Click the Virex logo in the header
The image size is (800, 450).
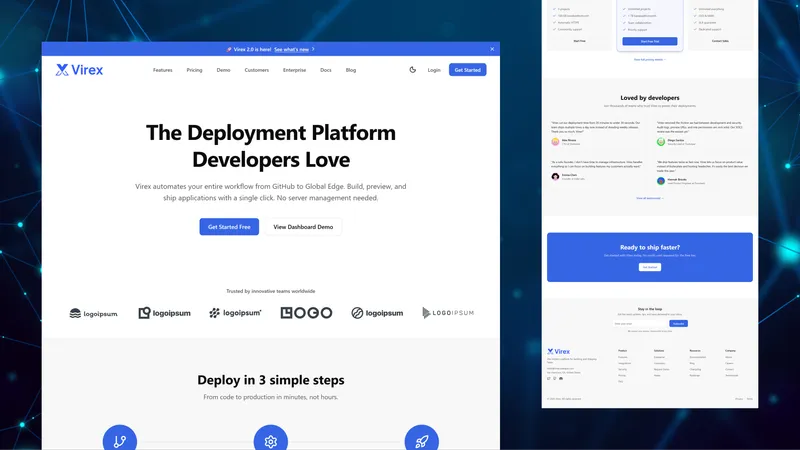(x=79, y=70)
